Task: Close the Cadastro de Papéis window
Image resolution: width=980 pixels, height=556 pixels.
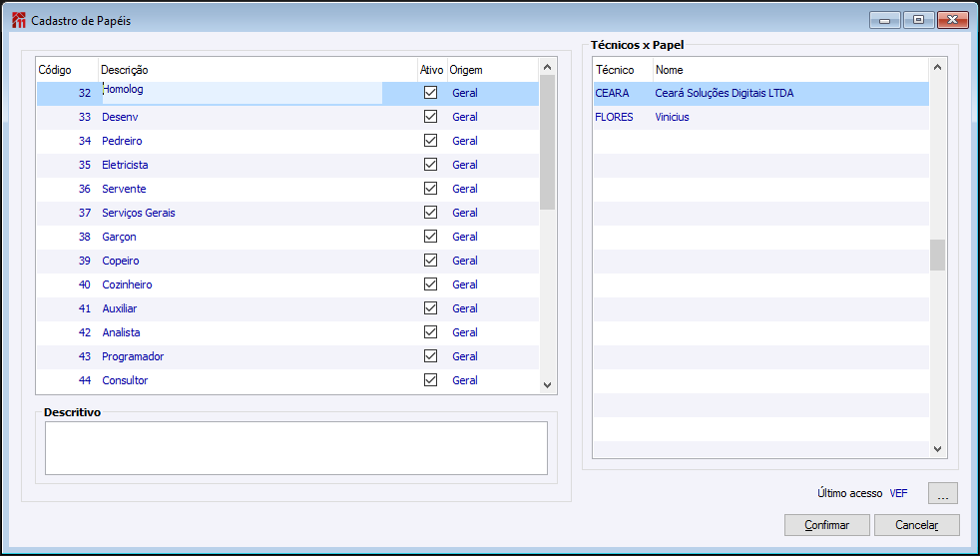Action: [x=953, y=20]
